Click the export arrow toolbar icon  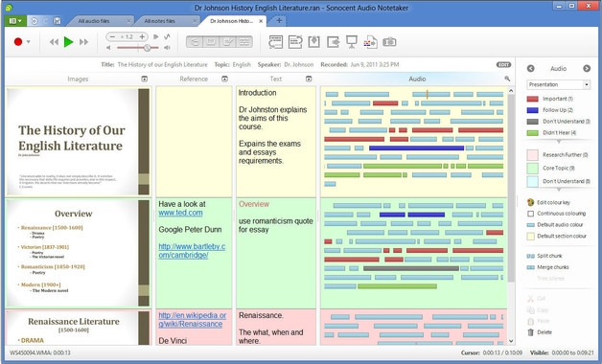point(333,42)
